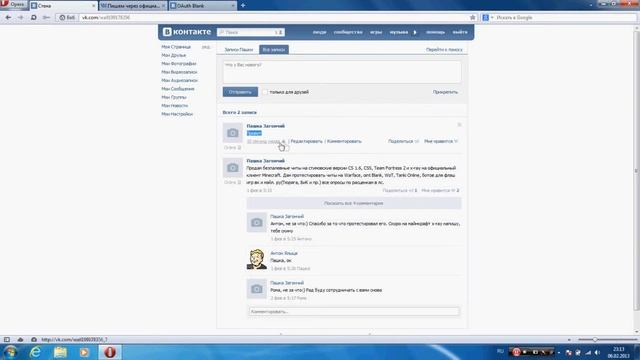640x360 pixels.
Task: Switch to the 'Пишем через офици...' tab
Action: (x=132, y=6)
